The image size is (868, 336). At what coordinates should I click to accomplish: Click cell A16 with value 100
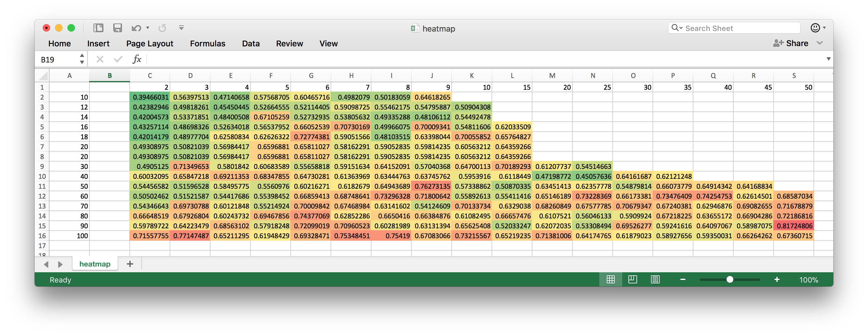point(69,236)
